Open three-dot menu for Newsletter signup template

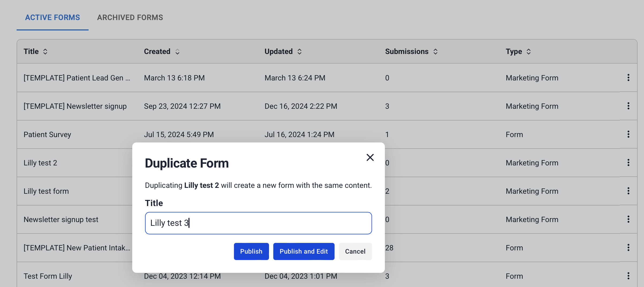(x=628, y=106)
